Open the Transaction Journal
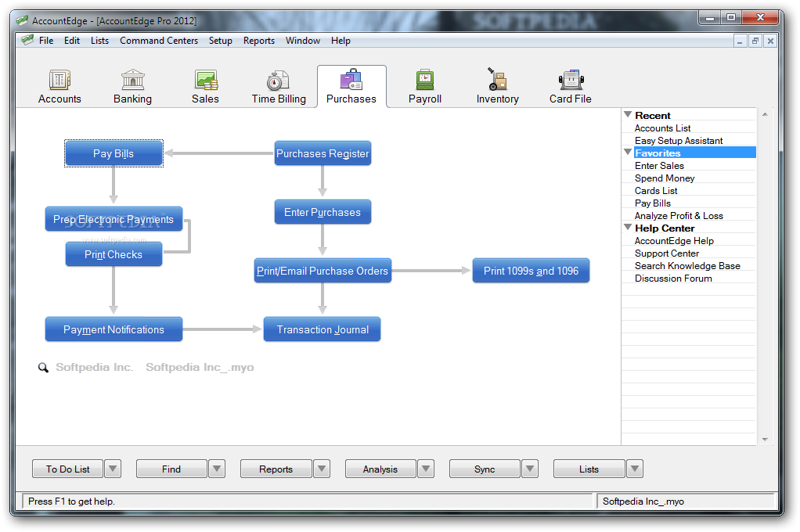Screen dimensions: 800x532 [322, 329]
